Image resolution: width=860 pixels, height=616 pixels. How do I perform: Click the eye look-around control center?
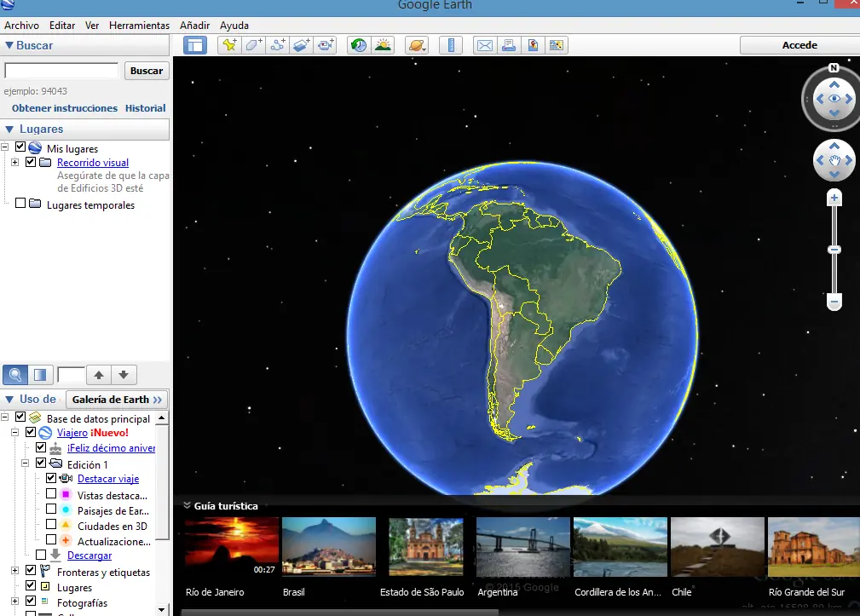(834, 99)
